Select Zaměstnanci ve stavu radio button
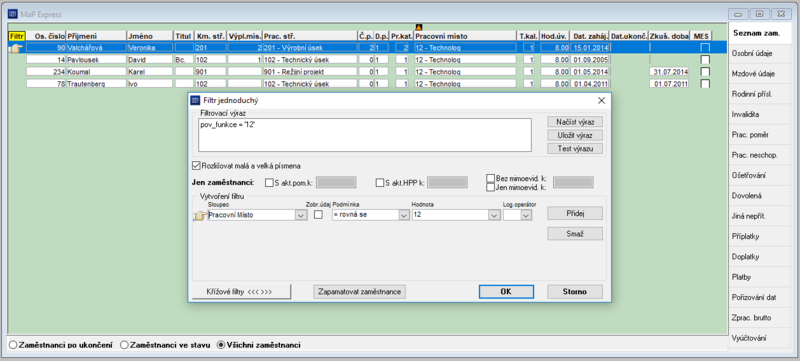Viewport: 800px width, 361px height. point(124,345)
